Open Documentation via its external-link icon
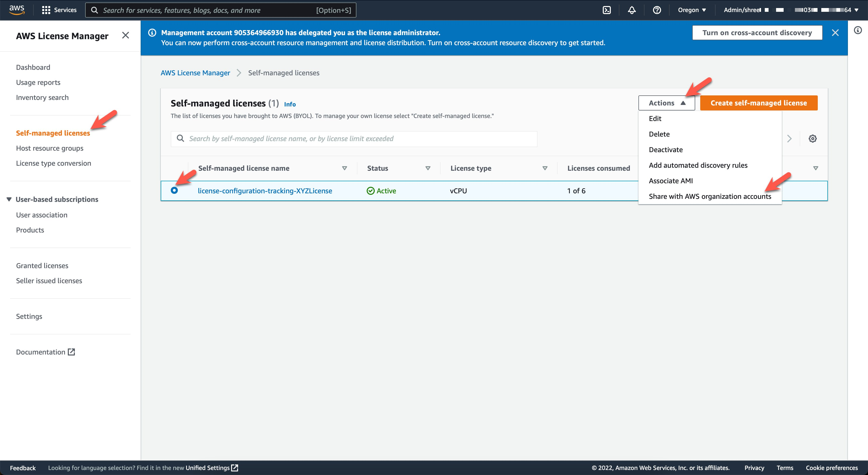Image resolution: width=868 pixels, height=475 pixels. click(71, 352)
